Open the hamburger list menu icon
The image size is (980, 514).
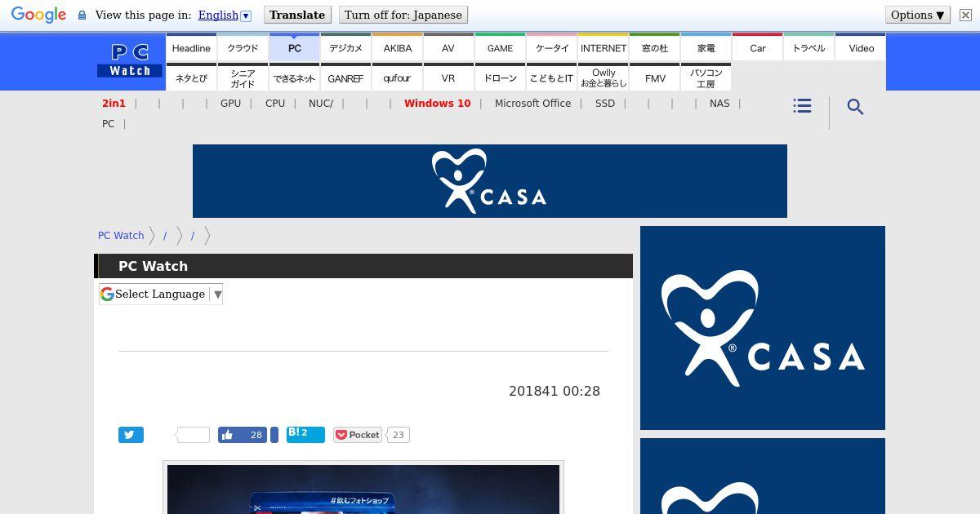[802, 106]
